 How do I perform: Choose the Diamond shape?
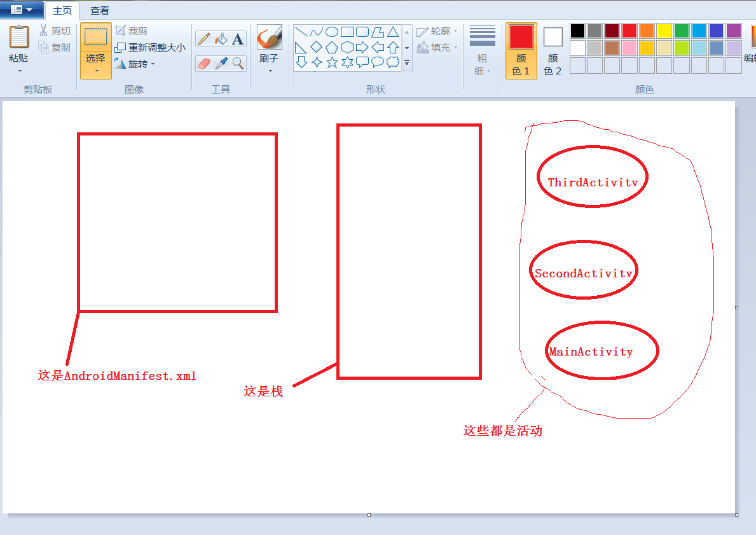[316, 47]
